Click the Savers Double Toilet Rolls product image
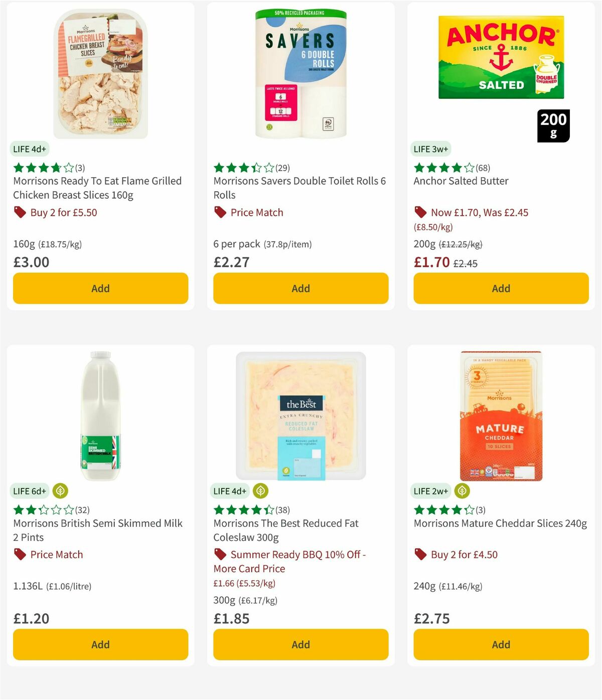Viewport: 602px width, 700px height. [x=300, y=73]
